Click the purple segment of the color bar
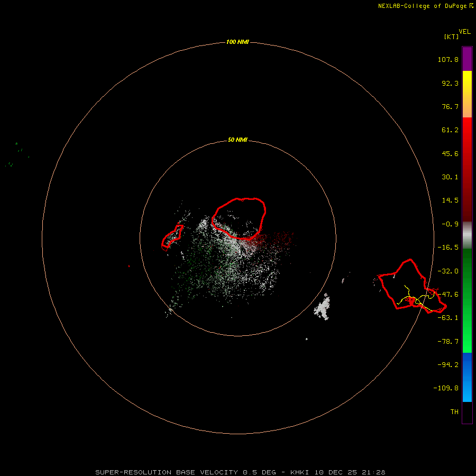The image size is (476, 476). tap(467, 59)
